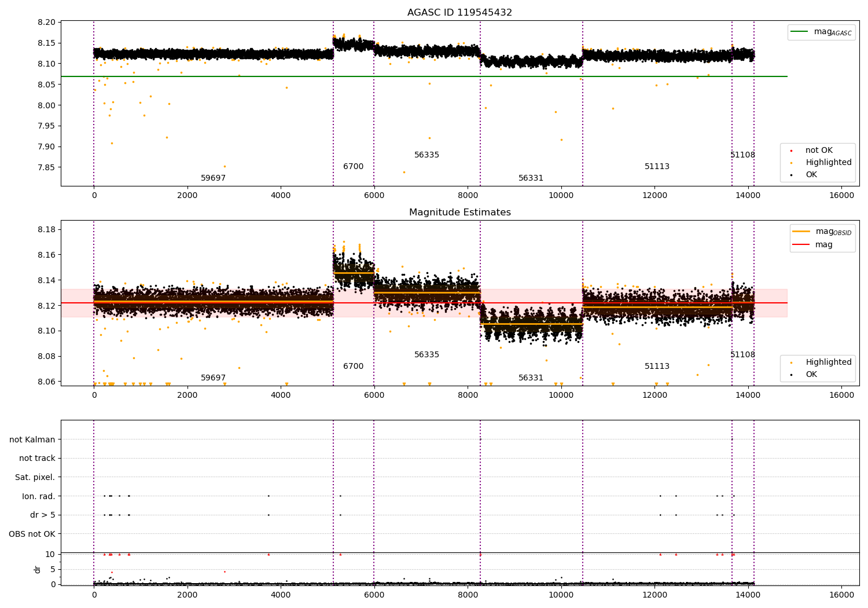Click the Magnitude Estimates plot title
The width and height of the screenshot is (868, 608).
point(459,213)
